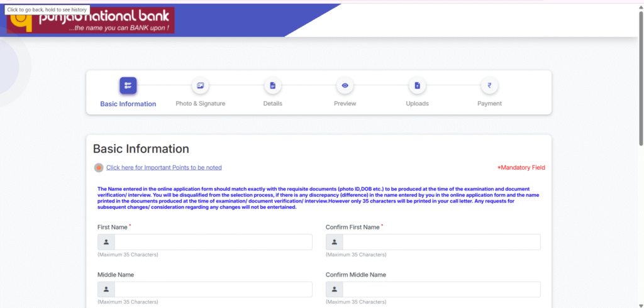
Task: Click the person icon in First Name field
Action: (106, 242)
